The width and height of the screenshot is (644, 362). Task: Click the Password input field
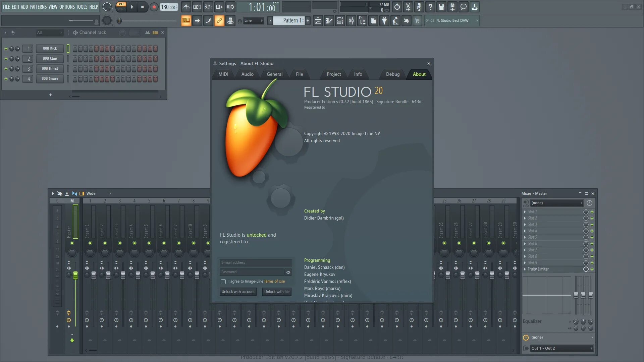pyautogui.click(x=252, y=272)
